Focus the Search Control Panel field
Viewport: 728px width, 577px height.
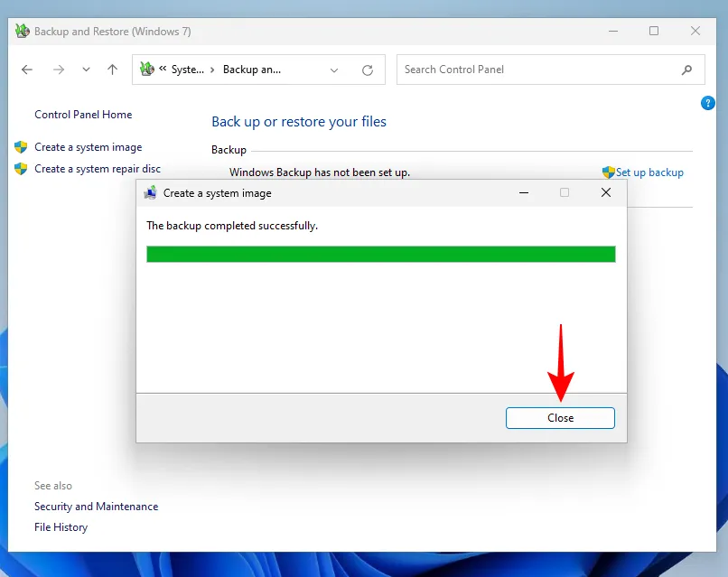pyautogui.click(x=551, y=70)
